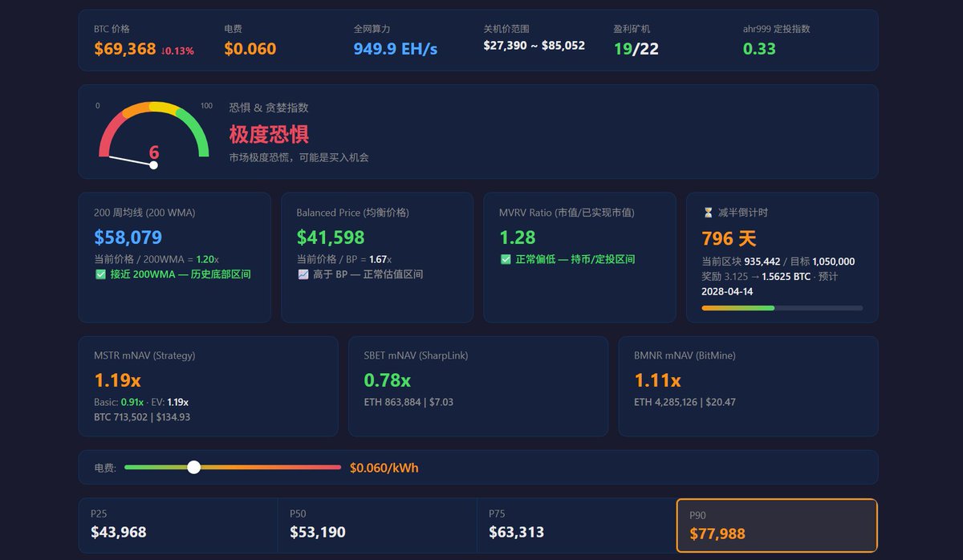Open the BMNR mNAV (BitMine) card
The width and height of the screenshot is (963, 560).
pyautogui.click(x=748, y=386)
